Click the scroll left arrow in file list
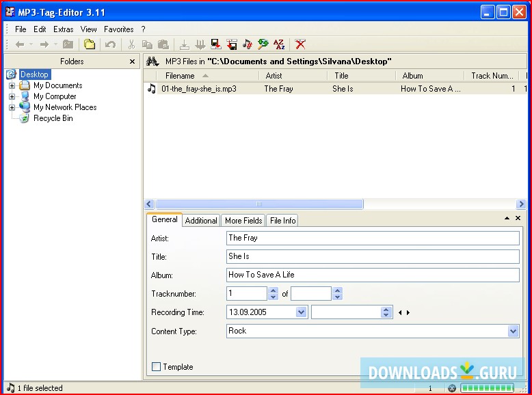This screenshot has width=532, height=395. [x=149, y=204]
